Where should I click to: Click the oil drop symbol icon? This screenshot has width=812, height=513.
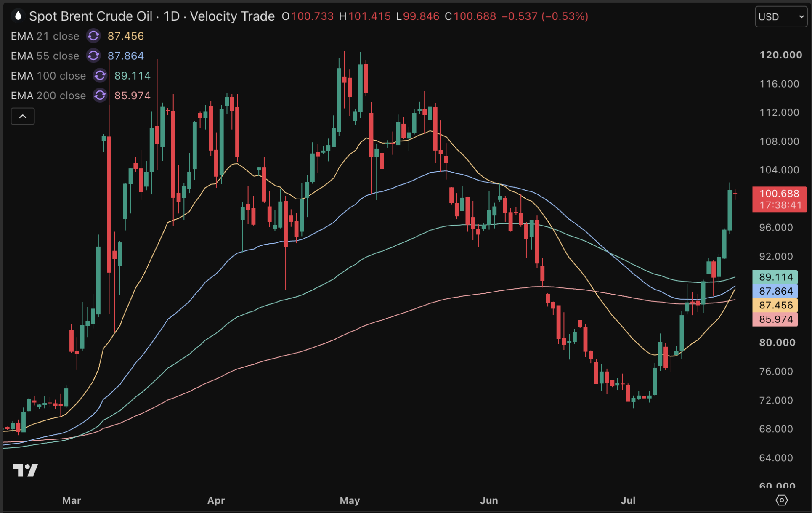[18, 16]
